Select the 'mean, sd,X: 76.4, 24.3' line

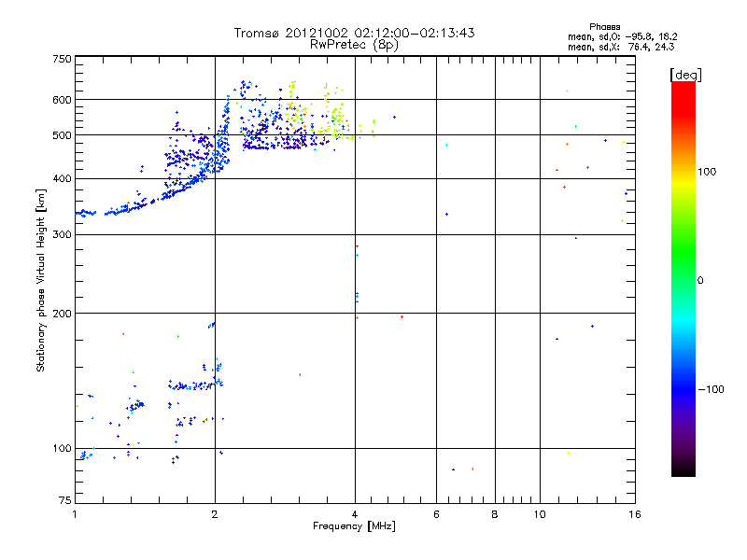pyautogui.click(x=621, y=47)
